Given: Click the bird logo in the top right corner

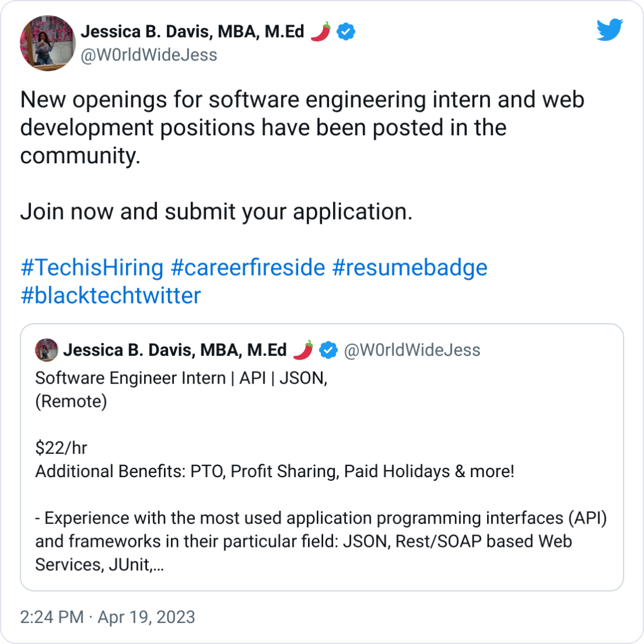Looking at the screenshot, I should pos(609,29).
